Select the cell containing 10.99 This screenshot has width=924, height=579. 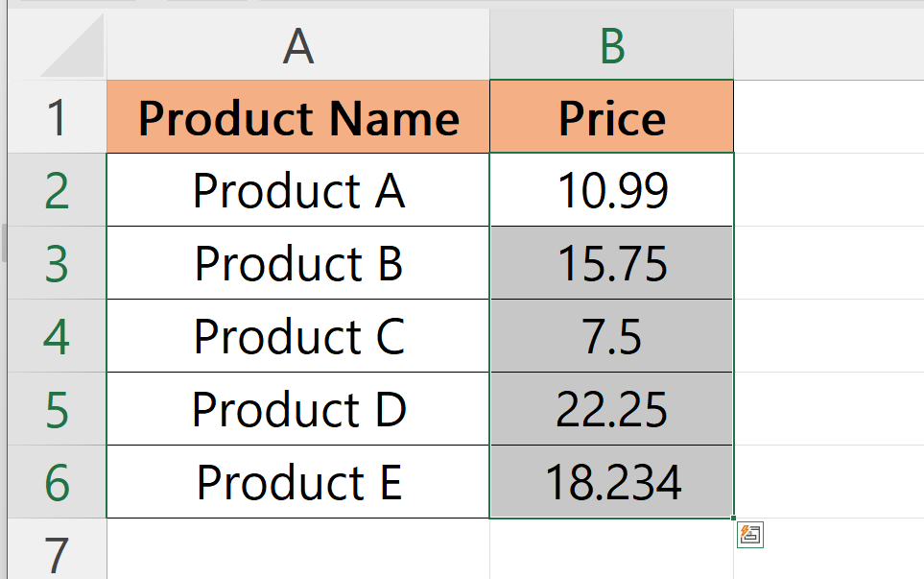[x=611, y=189]
